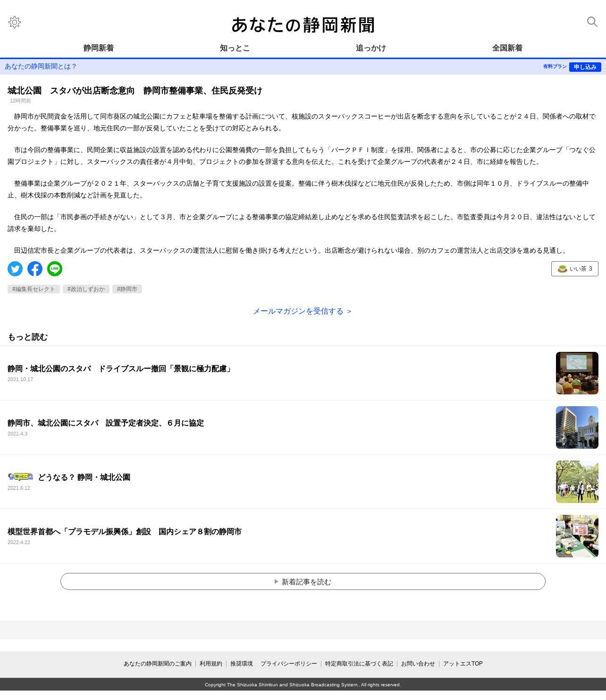
Task: Open the お問い合わせ footer link
Action: (x=418, y=664)
